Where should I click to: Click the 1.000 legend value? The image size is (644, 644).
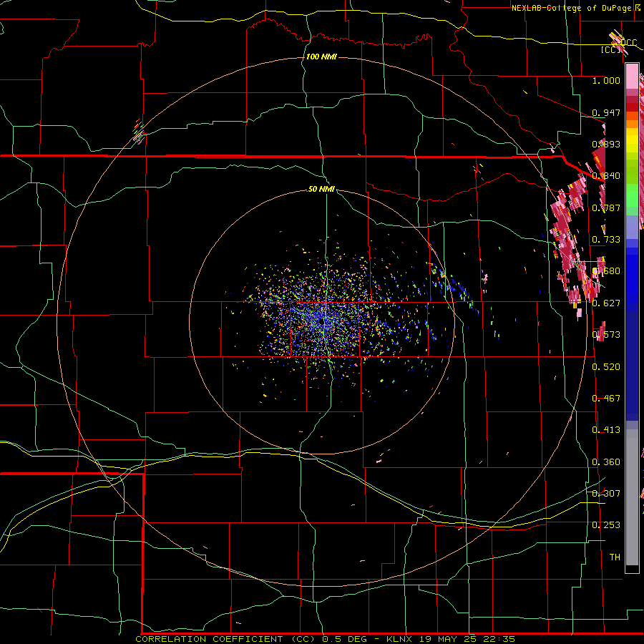606,80
